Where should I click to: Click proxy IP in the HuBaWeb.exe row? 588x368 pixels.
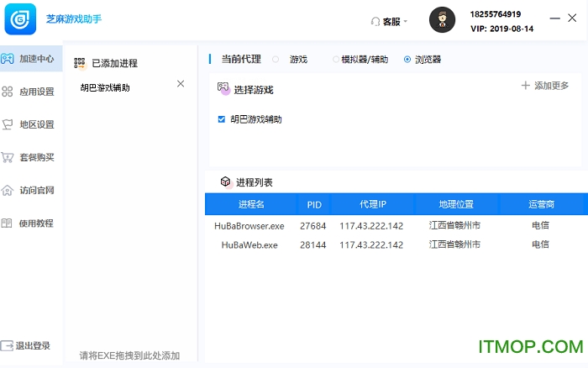tap(371, 245)
